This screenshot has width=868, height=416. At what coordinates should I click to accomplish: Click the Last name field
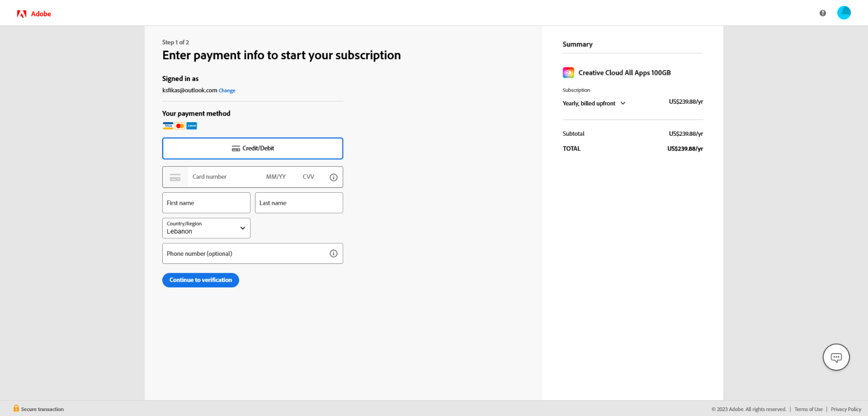tap(299, 203)
